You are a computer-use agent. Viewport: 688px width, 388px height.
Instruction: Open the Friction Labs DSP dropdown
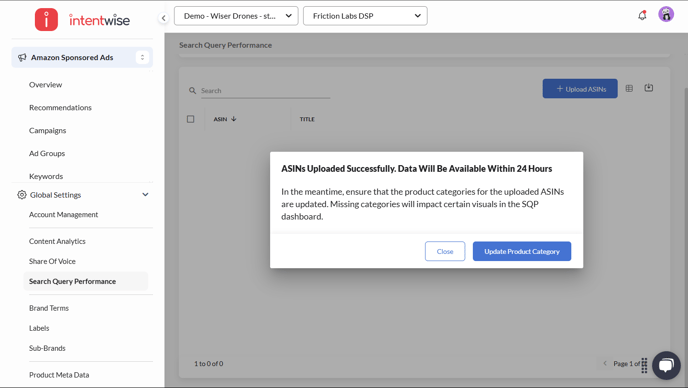(x=365, y=16)
